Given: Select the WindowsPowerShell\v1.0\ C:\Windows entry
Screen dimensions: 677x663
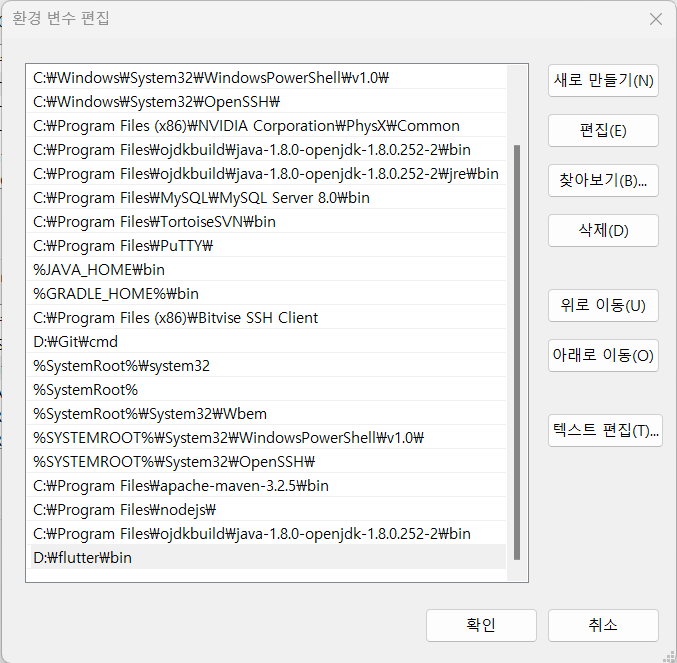Looking at the screenshot, I should coord(267,78).
